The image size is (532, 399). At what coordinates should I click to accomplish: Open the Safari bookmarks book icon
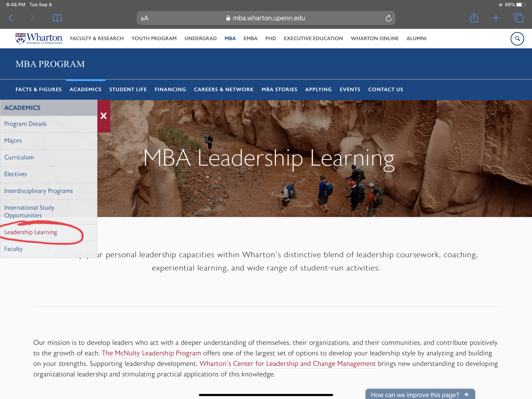click(57, 18)
